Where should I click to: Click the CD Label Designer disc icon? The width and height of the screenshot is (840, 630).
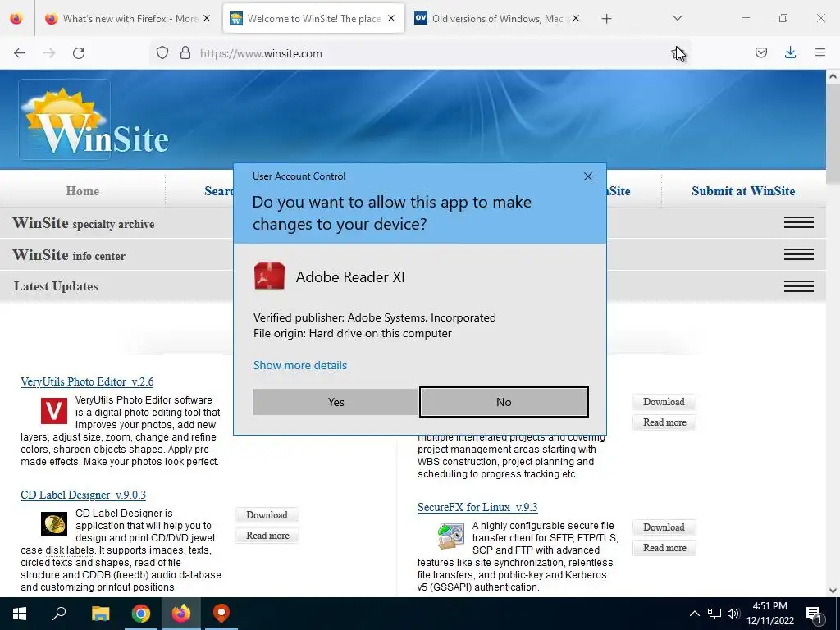click(x=54, y=524)
